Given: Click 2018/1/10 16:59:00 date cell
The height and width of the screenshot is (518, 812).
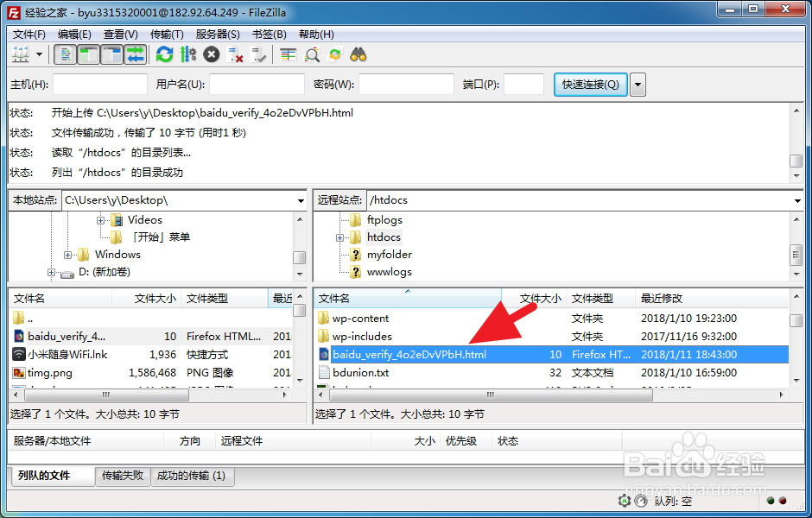Looking at the screenshot, I should point(688,373).
